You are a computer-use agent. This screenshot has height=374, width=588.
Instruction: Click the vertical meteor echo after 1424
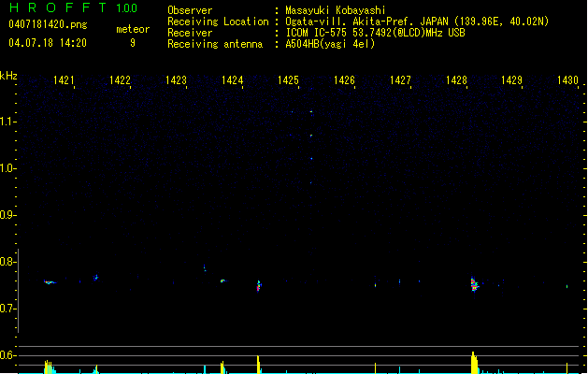(x=259, y=286)
